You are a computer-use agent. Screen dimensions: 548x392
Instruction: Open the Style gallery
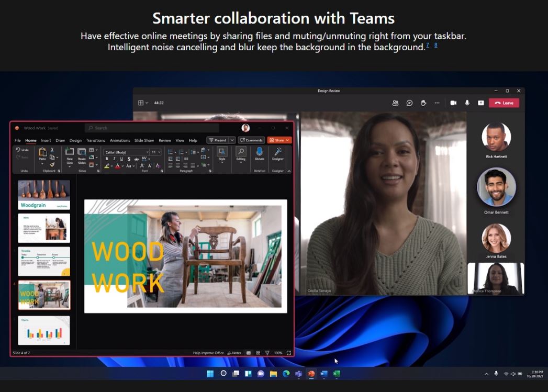pyautogui.click(x=222, y=155)
